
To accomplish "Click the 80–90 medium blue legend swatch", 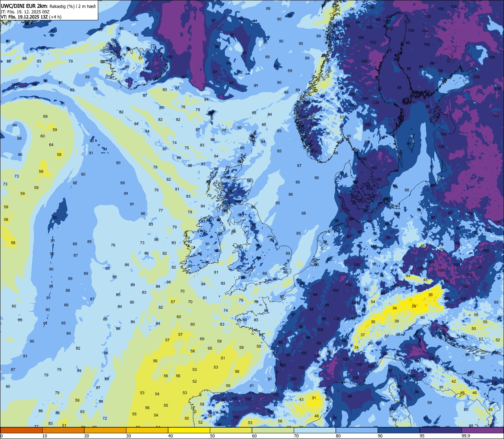I will coord(357,430).
